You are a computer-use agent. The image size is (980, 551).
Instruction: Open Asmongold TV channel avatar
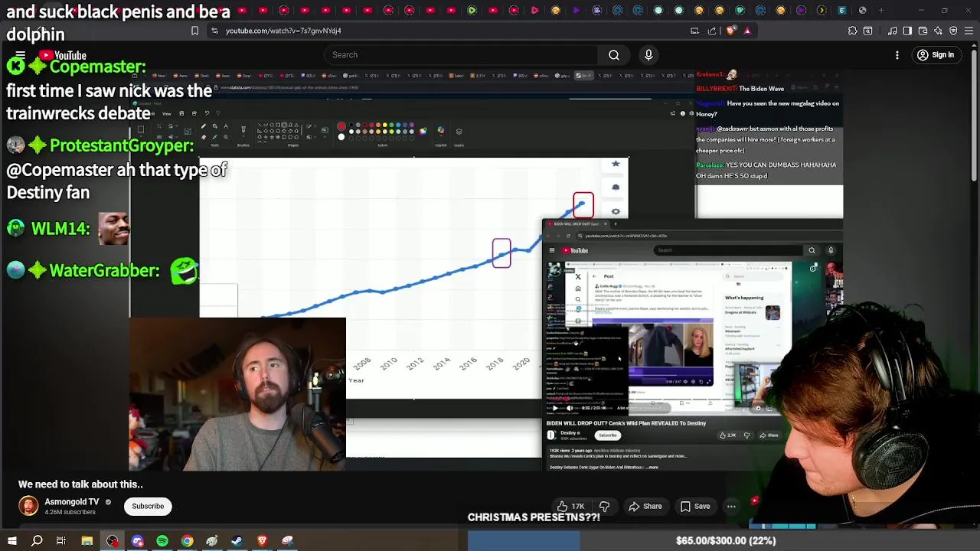tap(28, 506)
